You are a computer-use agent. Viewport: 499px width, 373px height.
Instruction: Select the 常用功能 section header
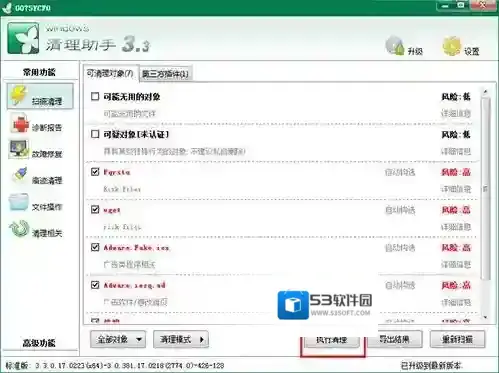pos(39,72)
